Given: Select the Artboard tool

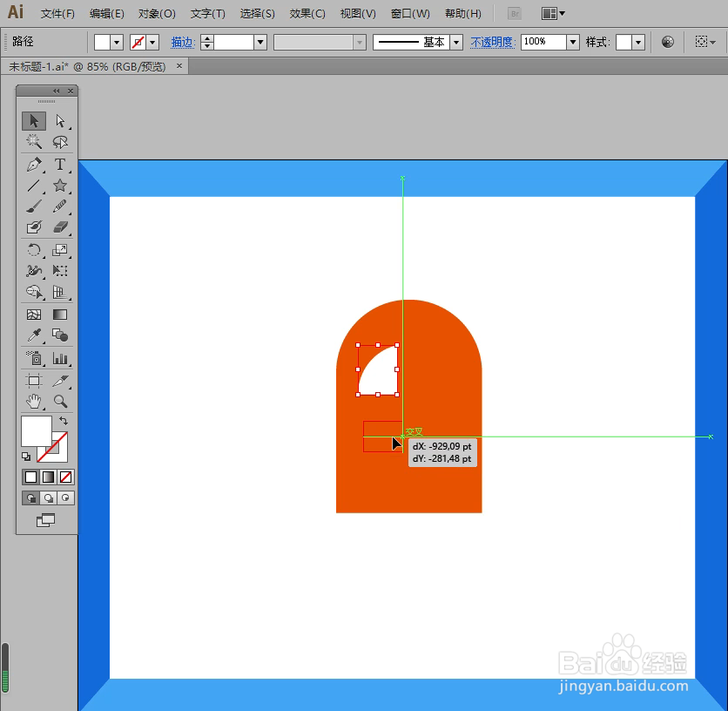Looking at the screenshot, I should pos(34,381).
